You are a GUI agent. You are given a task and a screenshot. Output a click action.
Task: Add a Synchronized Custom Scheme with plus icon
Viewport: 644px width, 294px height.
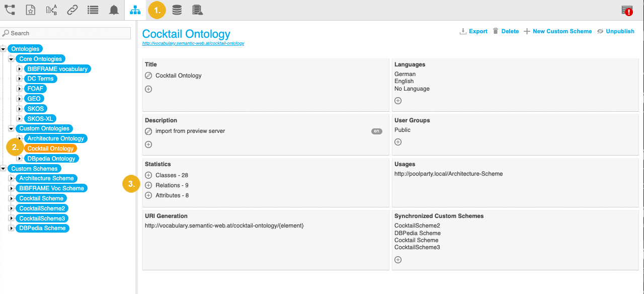398,259
